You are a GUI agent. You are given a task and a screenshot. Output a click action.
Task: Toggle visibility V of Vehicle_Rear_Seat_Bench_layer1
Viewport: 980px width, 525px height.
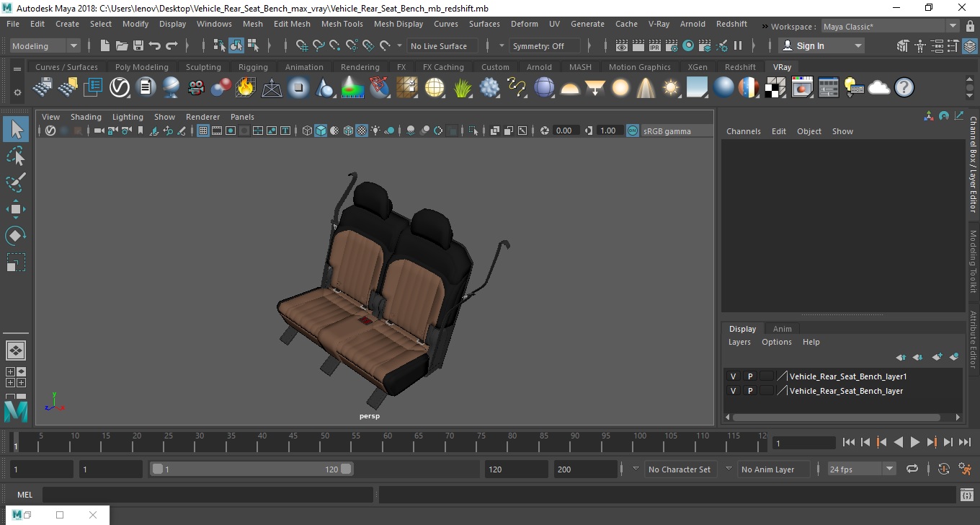[734, 376]
